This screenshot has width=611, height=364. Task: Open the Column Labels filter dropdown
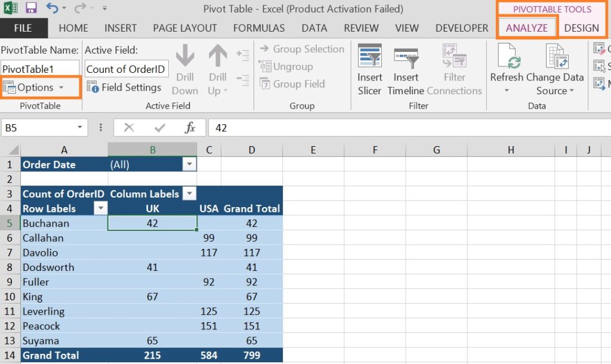[190, 194]
